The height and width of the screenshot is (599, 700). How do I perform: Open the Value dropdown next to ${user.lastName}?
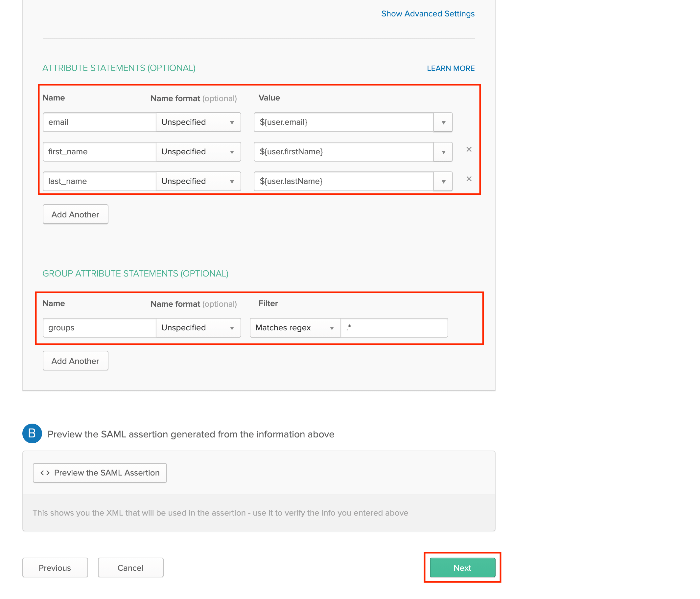[x=443, y=181]
